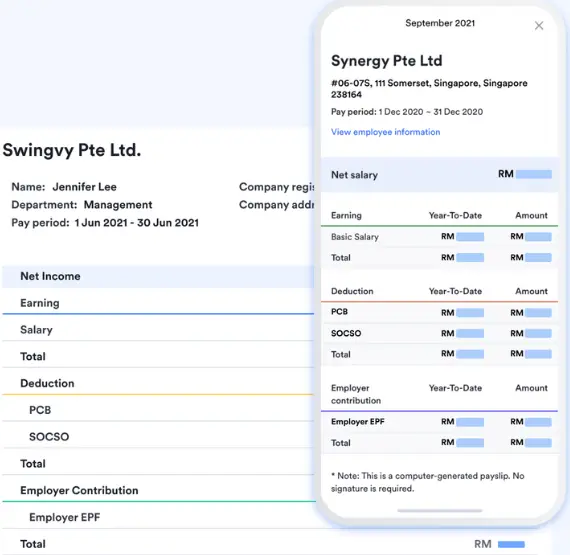
Task: Select the Name: Jennifer Lee text
Action: click(64, 187)
